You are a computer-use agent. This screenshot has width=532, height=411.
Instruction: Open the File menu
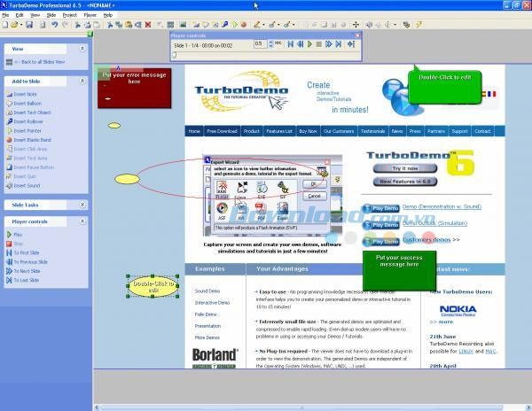pos(5,15)
